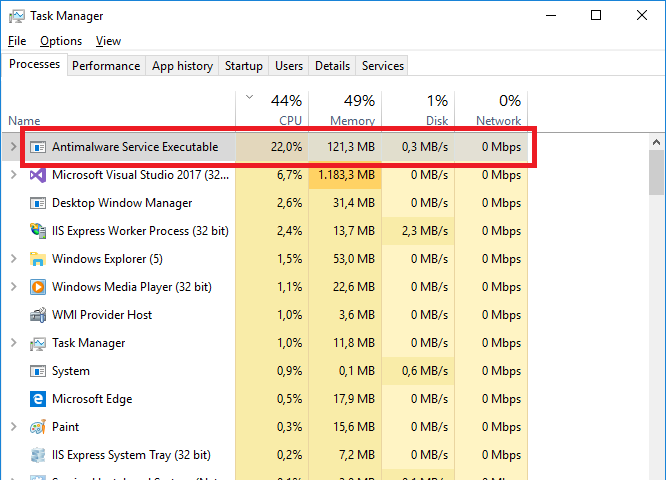Image resolution: width=666 pixels, height=480 pixels.
Task: Switch to the Performance tab
Action: pos(106,66)
